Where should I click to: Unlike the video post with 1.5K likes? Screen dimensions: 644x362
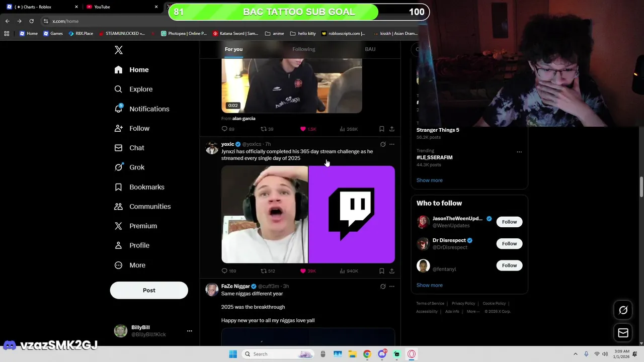coord(307,129)
